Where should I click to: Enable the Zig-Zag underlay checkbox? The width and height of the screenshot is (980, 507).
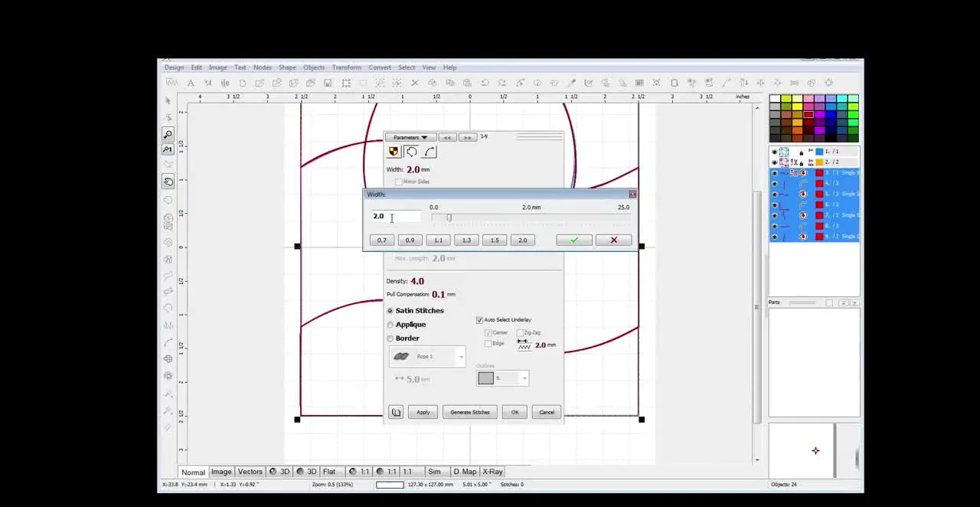(519, 332)
